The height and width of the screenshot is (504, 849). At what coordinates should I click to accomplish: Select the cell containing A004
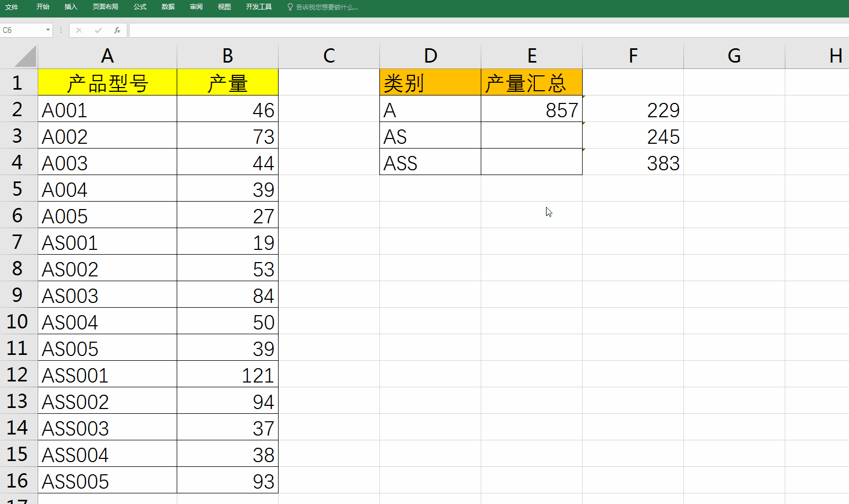tap(107, 188)
